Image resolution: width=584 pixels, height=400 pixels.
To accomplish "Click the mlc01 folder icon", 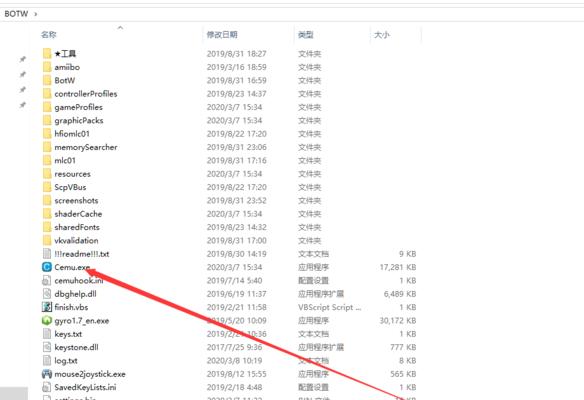I will click(x=47, y=161).
